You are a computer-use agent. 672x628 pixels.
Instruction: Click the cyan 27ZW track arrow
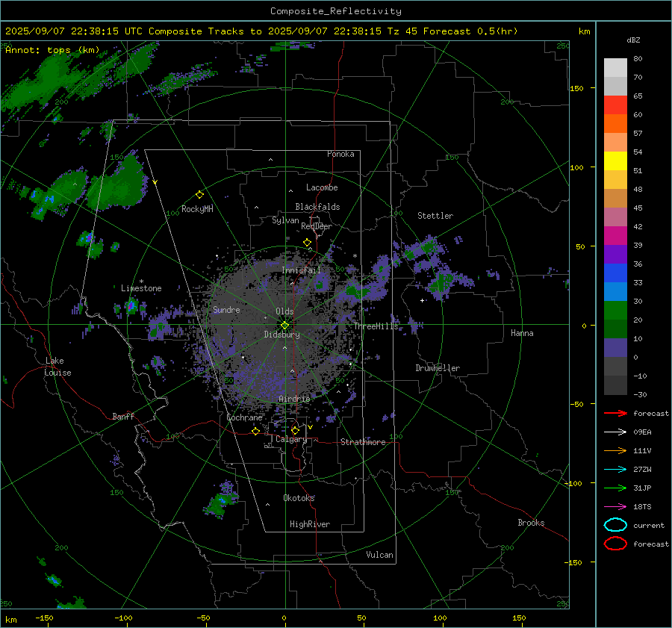615,470
